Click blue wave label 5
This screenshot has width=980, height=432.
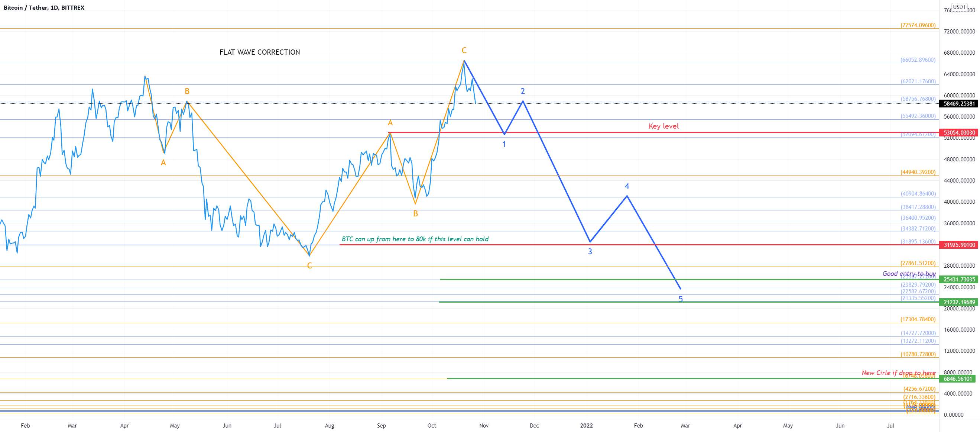tap(681, 299)
